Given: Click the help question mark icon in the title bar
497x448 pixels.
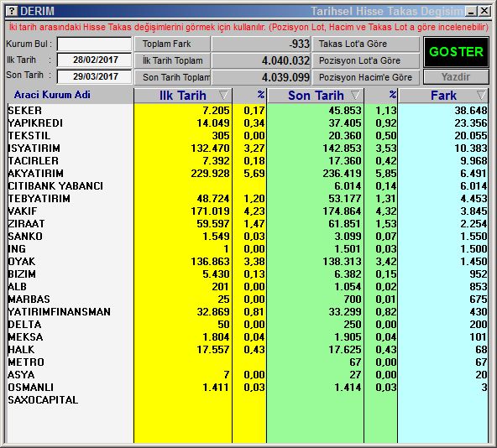Looking at the screenshot, I should [12, 11].
